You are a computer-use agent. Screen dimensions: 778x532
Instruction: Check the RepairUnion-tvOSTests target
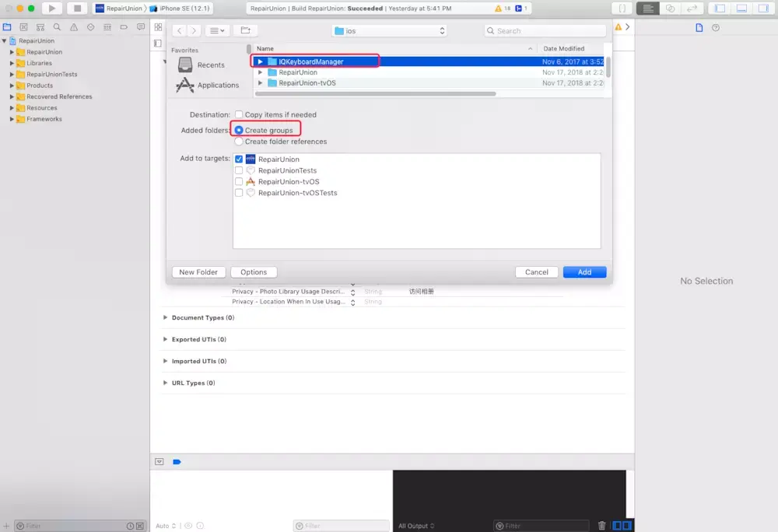coord(239,193)
